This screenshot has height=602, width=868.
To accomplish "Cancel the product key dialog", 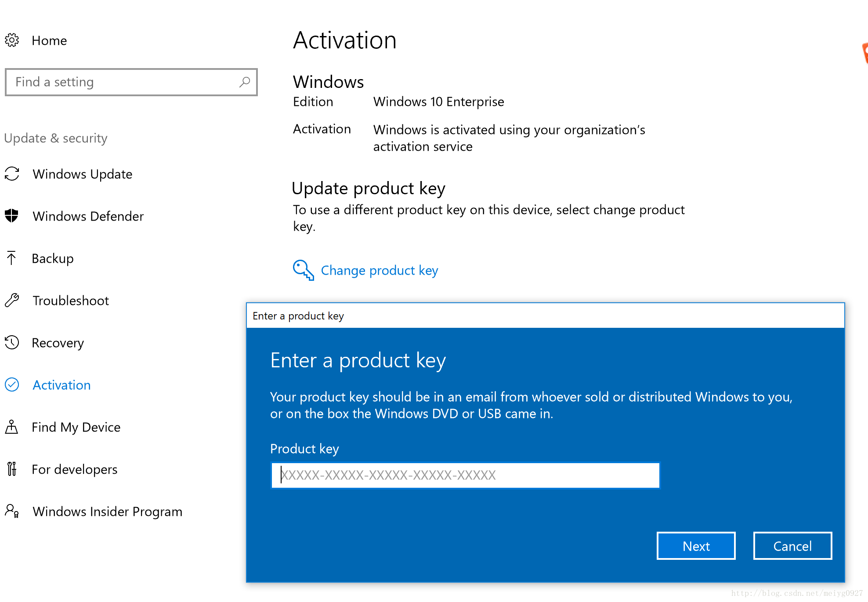I will (792, 546).
